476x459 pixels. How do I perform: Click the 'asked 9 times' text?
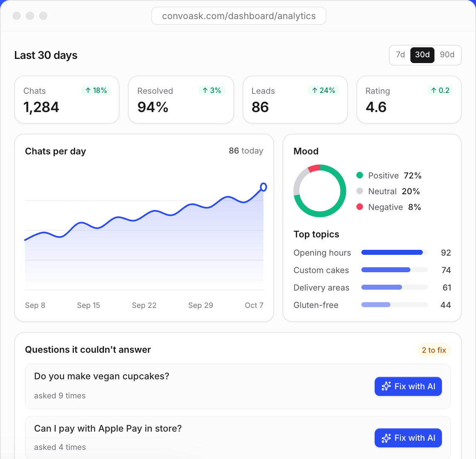tap(60, 396)
